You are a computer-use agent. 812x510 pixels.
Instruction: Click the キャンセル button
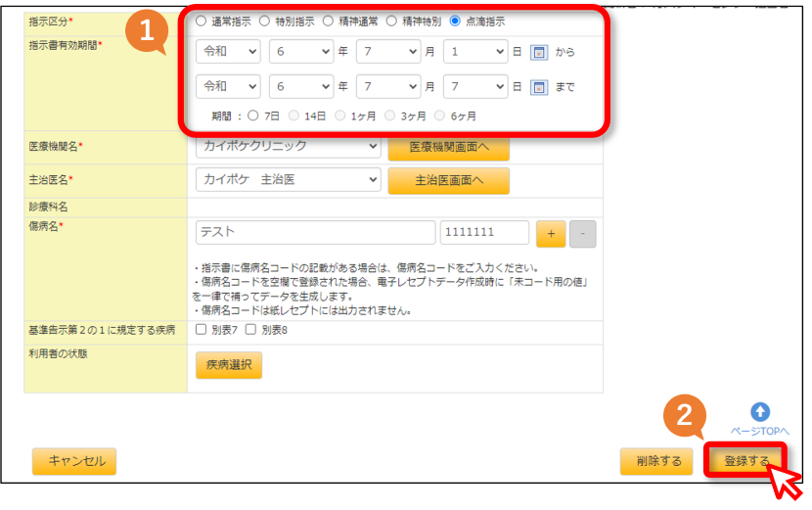pyautogui.click(x=74, y=461)
